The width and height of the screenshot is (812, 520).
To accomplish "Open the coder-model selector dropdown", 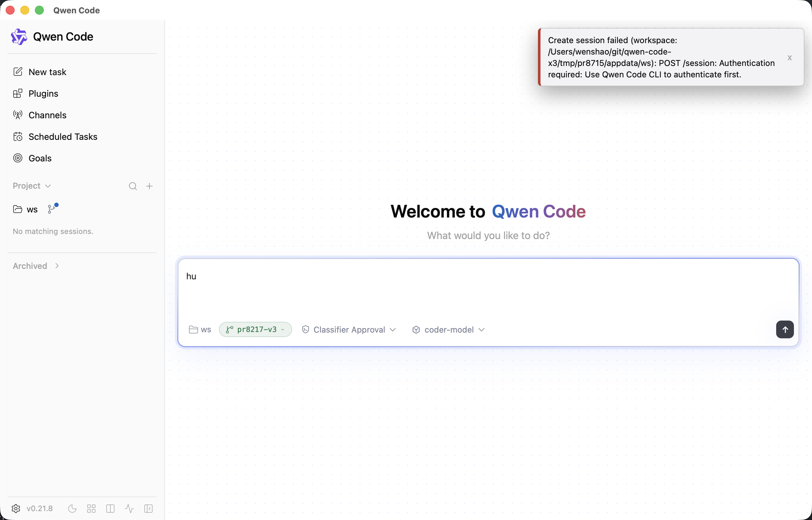I will 449,329.
